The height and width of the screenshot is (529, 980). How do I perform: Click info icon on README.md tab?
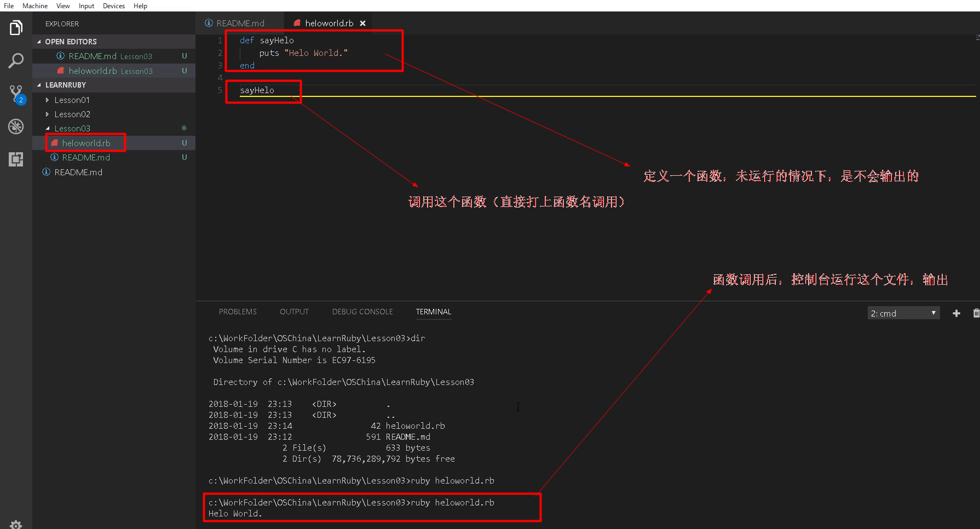209,23
